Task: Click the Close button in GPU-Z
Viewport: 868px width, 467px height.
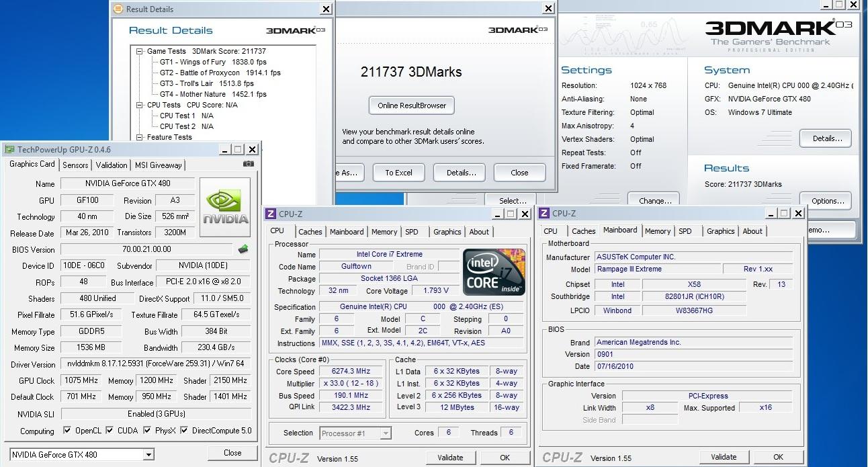Action: (x=232, y=453)
